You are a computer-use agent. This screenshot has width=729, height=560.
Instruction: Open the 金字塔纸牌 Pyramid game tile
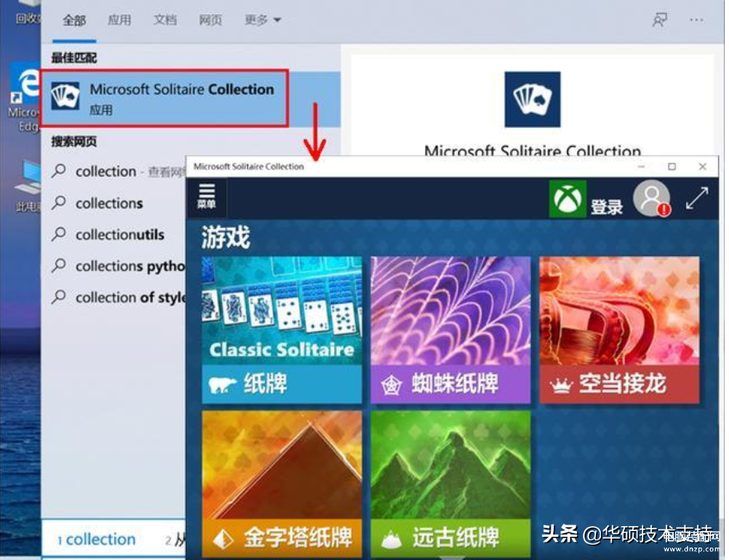[x=282, y=484]
